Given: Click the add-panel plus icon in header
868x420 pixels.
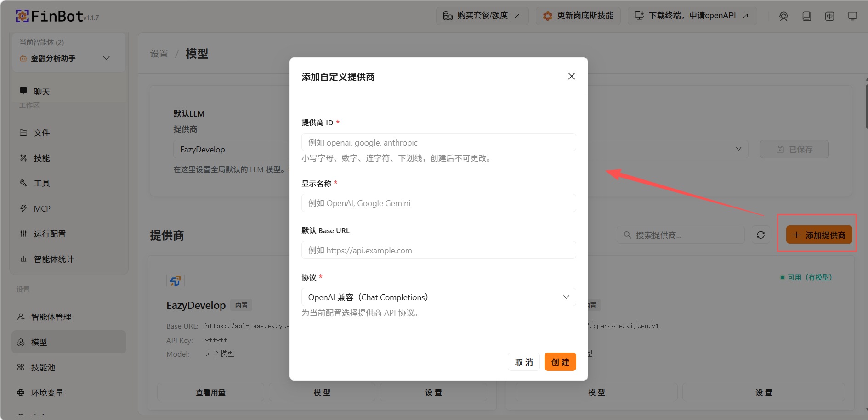Looking at the screenshot, I should tap(829, 16).
